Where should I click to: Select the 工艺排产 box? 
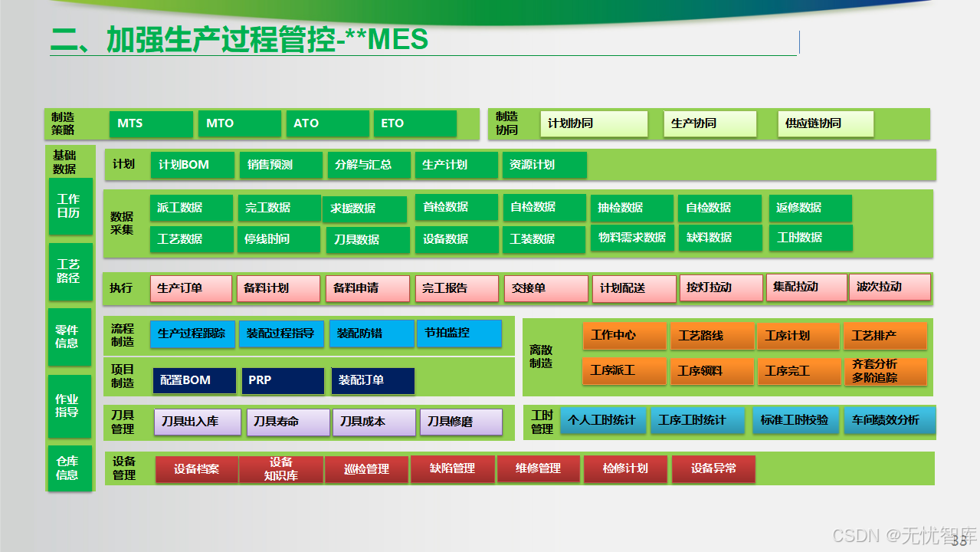(x=885, y=336)
